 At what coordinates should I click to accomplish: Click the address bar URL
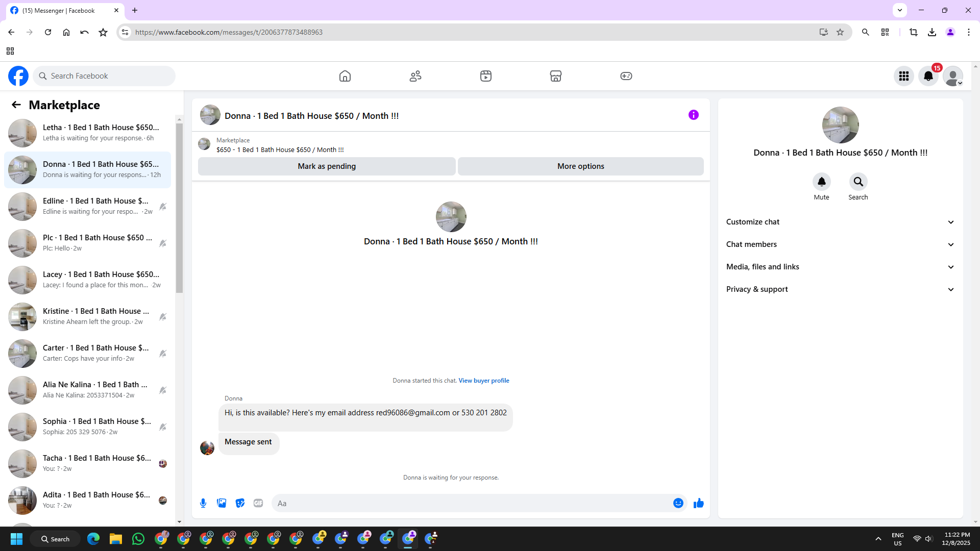[229, 32]
